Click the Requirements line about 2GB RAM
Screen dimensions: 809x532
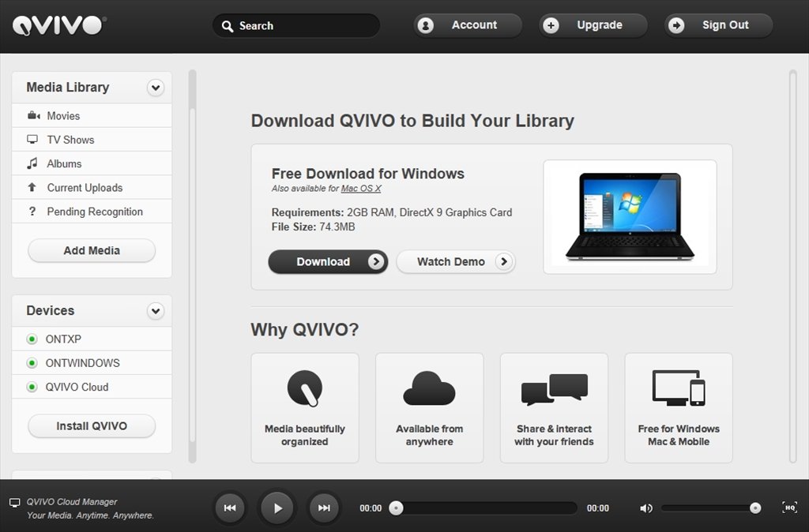pyautogui.click(x=392, y=212)
